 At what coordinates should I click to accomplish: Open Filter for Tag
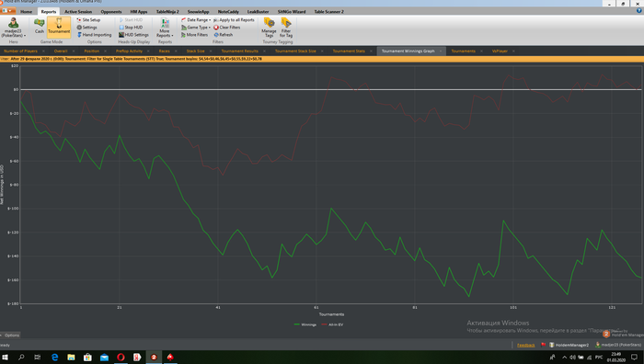pos(286,27)
